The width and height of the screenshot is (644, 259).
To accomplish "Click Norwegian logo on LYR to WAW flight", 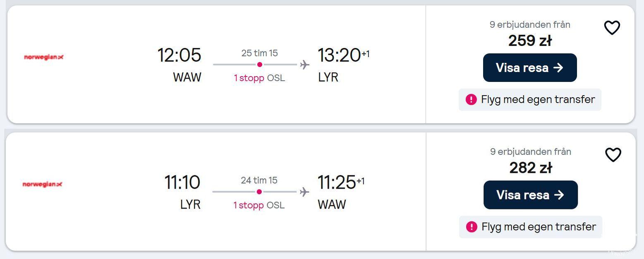I will (42, 184).
